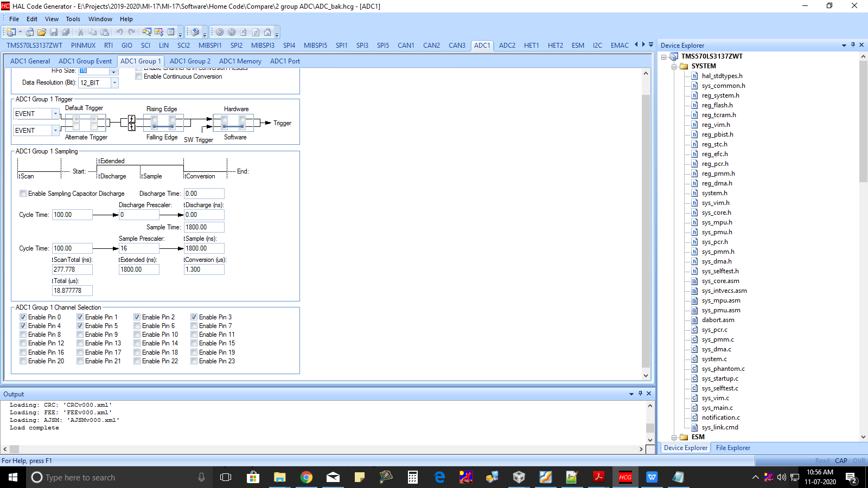Collapse the TMS570LS3137ZWT tree root

[x=663, y=56]
